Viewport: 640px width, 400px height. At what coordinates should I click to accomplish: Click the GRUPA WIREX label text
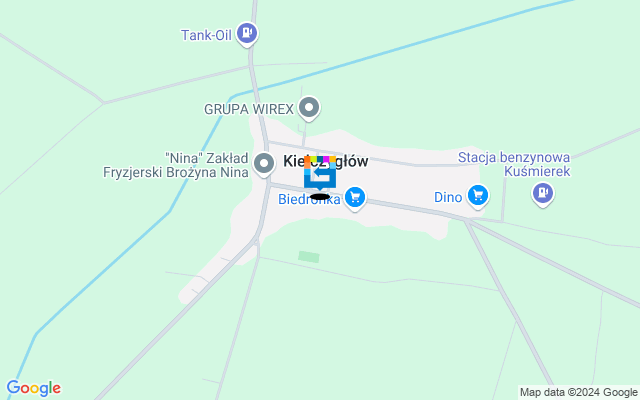point(249,109)
